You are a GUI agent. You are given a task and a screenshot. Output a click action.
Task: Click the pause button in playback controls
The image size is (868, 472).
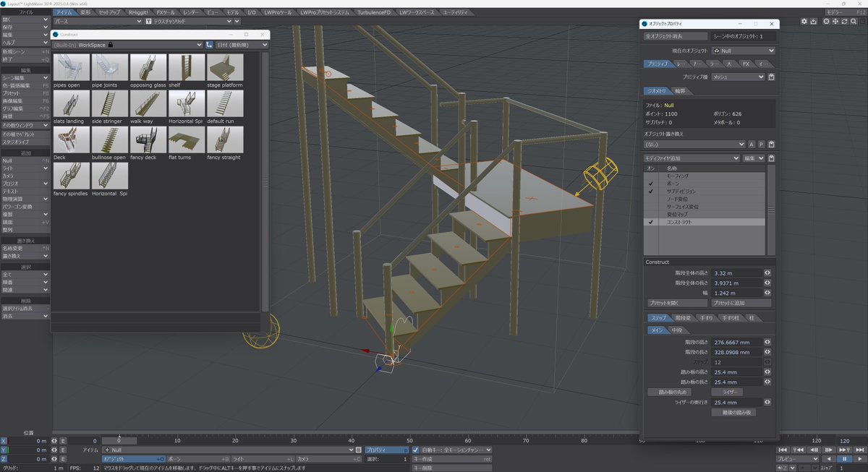[x=844, y=458]
